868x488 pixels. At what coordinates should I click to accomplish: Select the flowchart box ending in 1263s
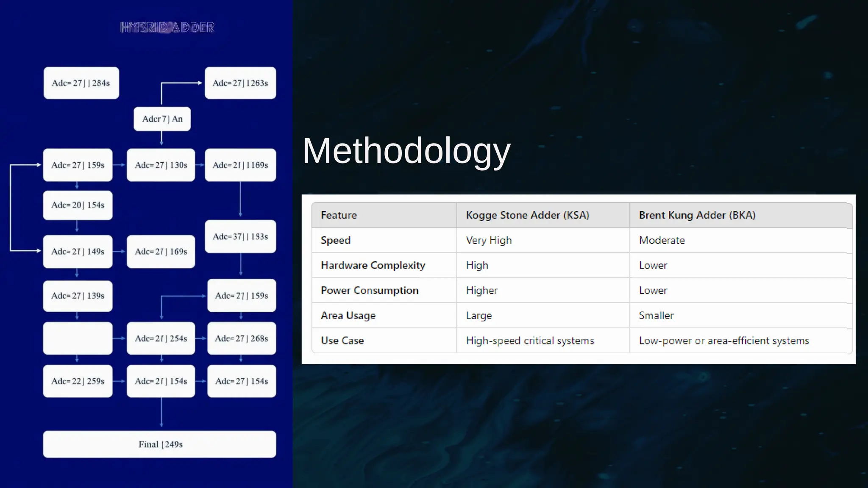tap(240, 83)
